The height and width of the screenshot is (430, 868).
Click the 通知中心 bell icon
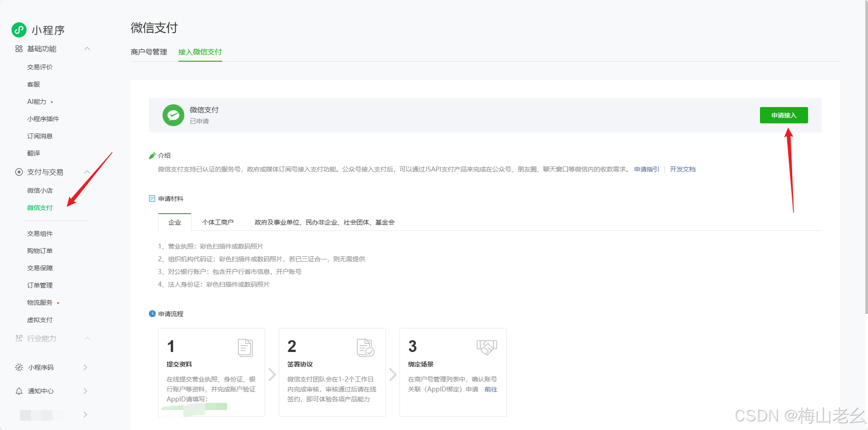pyautogui.click(x=19, y=391)
